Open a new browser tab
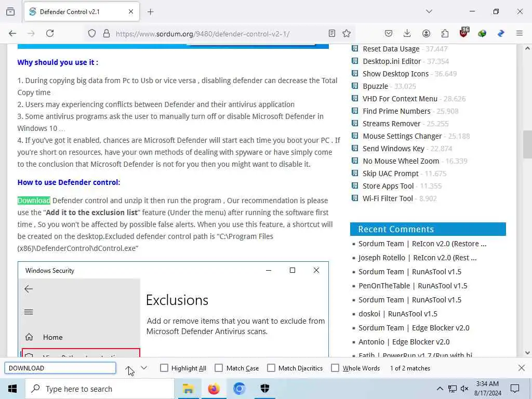This screenshot has height=399, width=532. click(x=151, y=12)
